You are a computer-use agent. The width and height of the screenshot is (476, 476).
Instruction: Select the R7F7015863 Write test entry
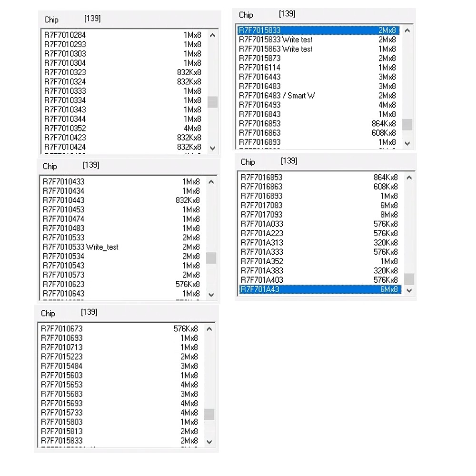276,49
